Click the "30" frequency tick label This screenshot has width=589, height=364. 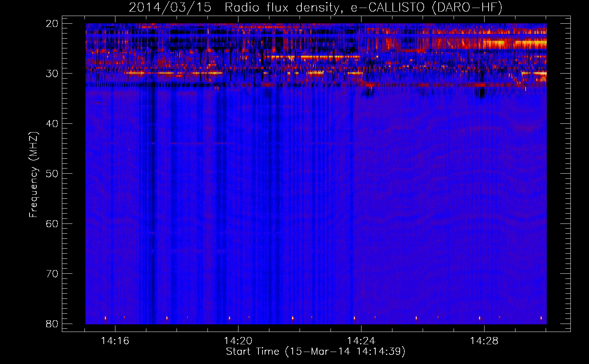[x=52, y=74]
